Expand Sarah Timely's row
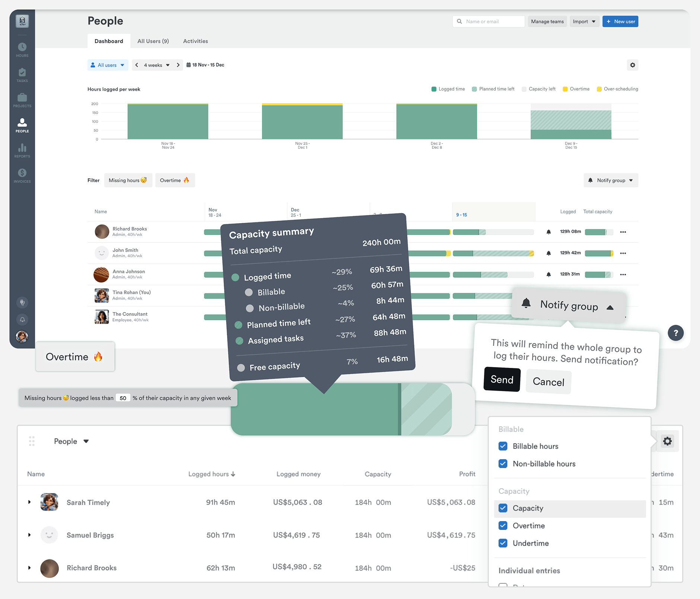The image size is (700, 599). (29, 502)
